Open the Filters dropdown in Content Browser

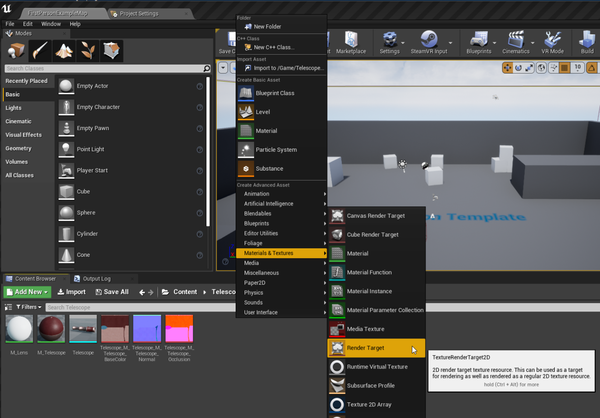tap(29, 307)
